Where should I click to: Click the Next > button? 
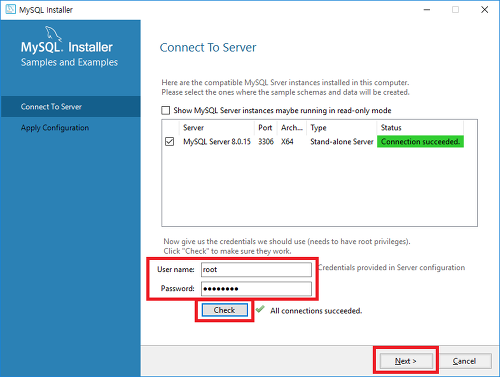click(x=406, y=361)
